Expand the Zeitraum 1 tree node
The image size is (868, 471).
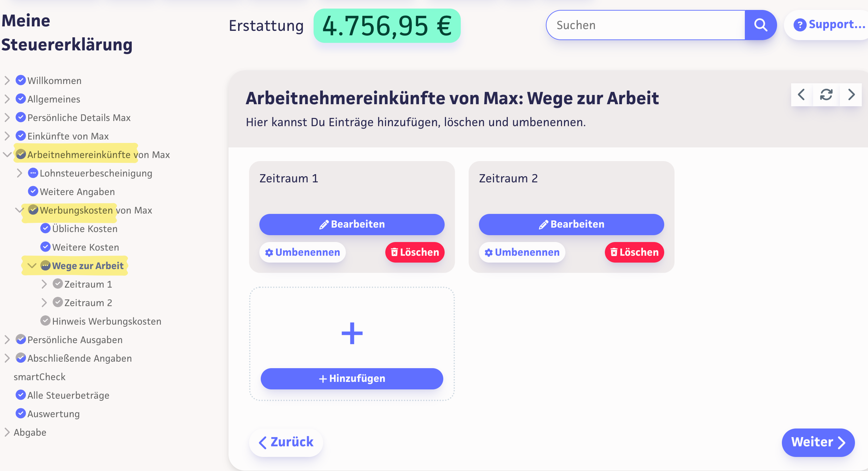[44, 284]
